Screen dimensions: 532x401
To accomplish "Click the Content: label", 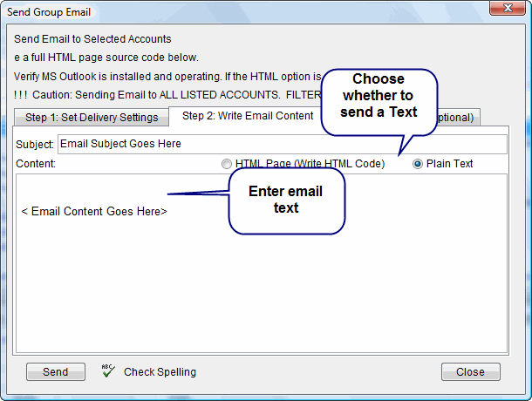I will (36, 164).
